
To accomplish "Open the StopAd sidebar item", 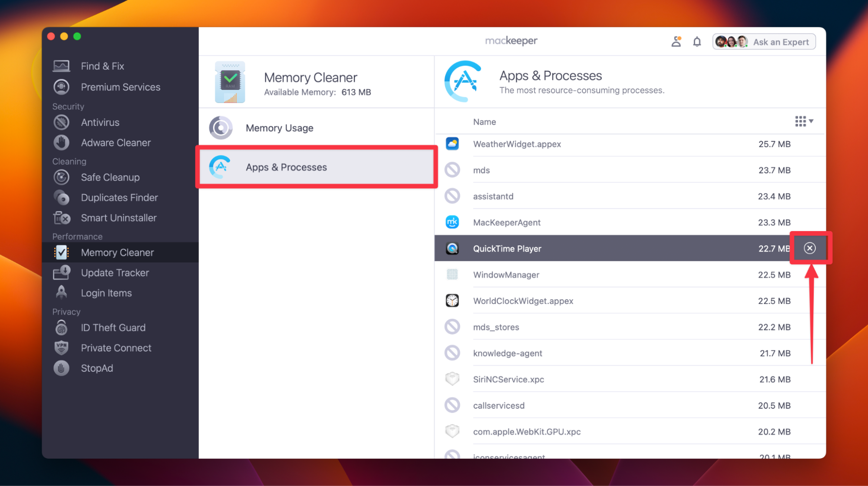I will [x=97, y=368].
